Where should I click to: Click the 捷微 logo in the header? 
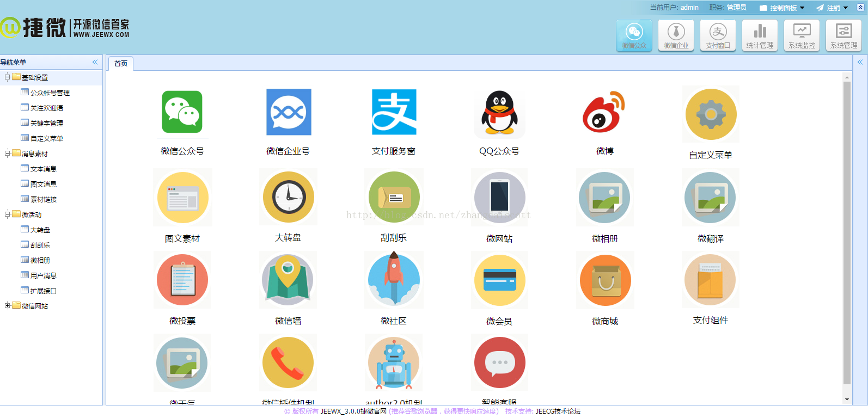click(65, 27)
